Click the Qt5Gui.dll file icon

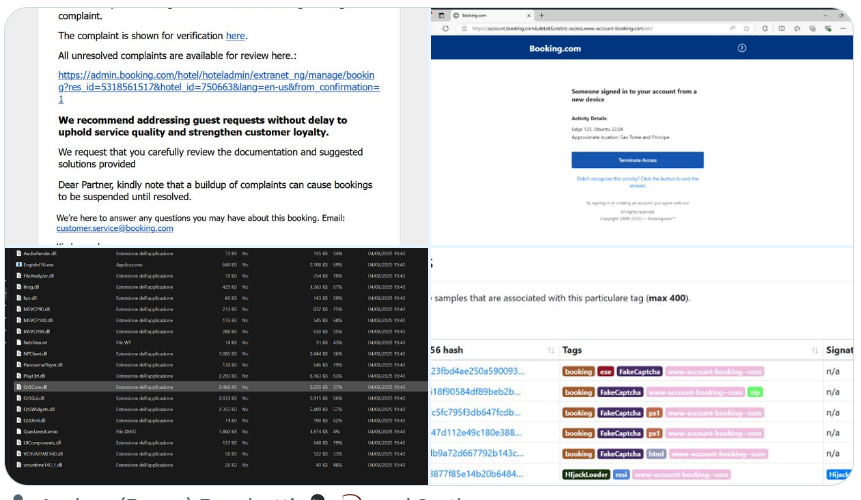(x=19, y=398)
